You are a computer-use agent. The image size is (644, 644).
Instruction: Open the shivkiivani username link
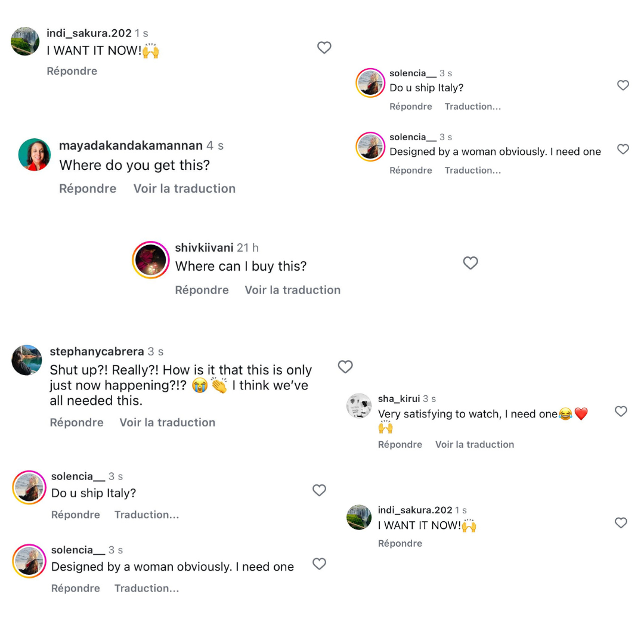point(204,247)
